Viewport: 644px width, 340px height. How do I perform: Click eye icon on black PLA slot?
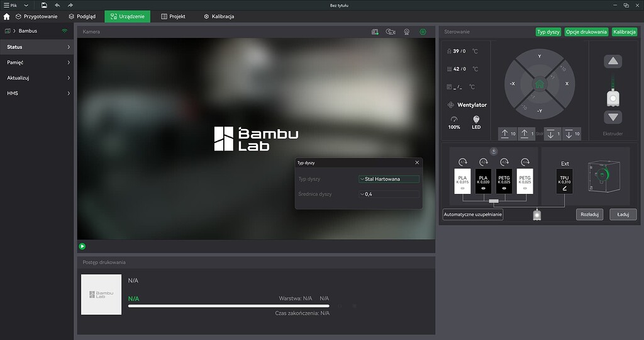(484, 189)
